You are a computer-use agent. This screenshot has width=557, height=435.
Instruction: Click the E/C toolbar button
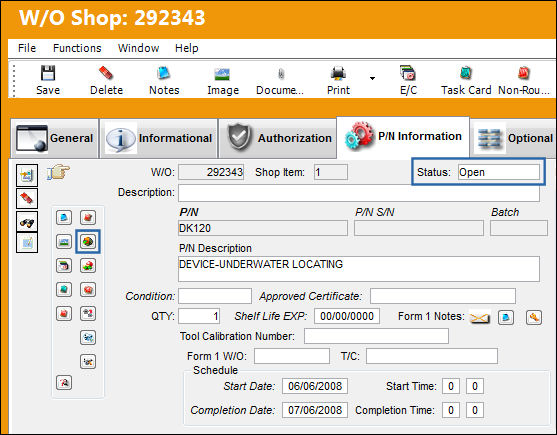pyautogui.click(x=408, y=80)
